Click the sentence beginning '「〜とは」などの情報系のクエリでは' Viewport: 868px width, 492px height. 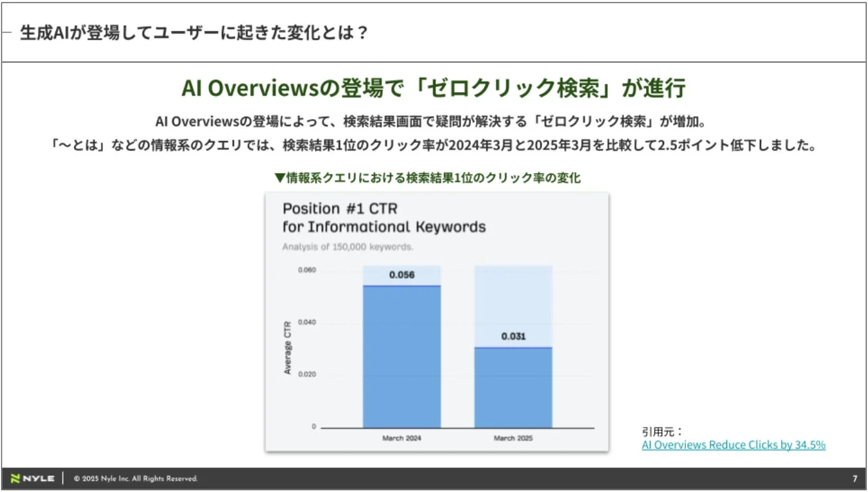click(434, 146)
